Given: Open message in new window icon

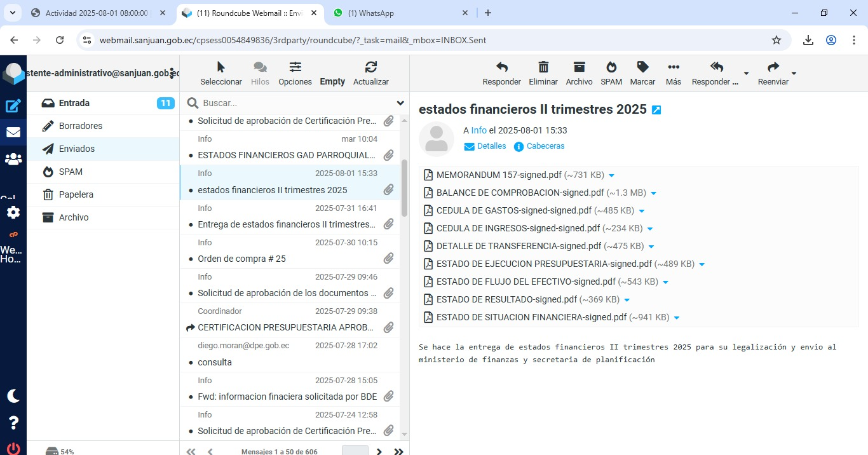Looking at the screenshot, I should click(x=656, y=110).
